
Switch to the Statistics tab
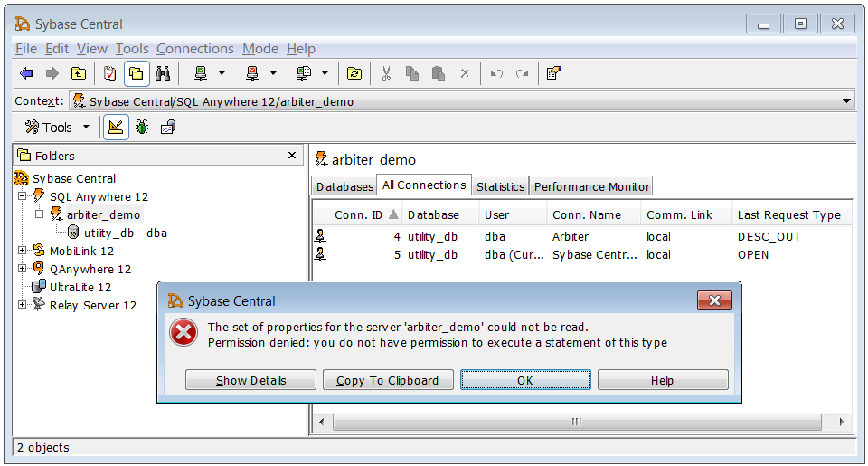(500, 186)
